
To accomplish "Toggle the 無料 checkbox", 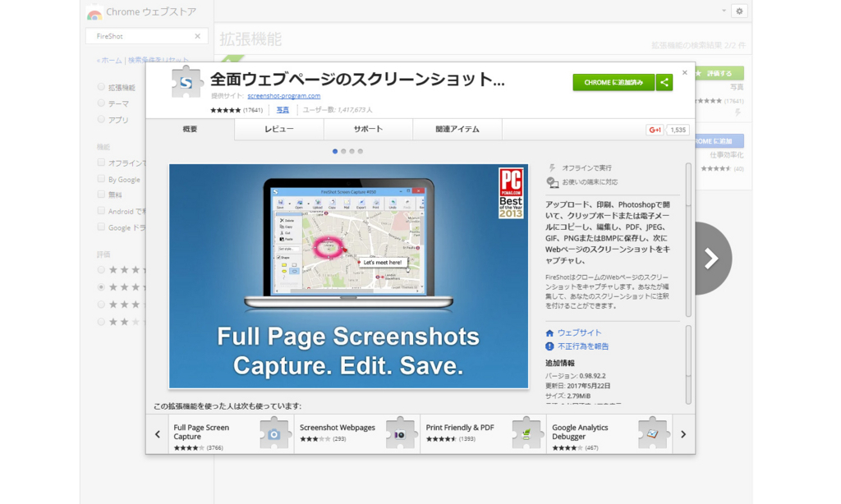I will (101, 195).
